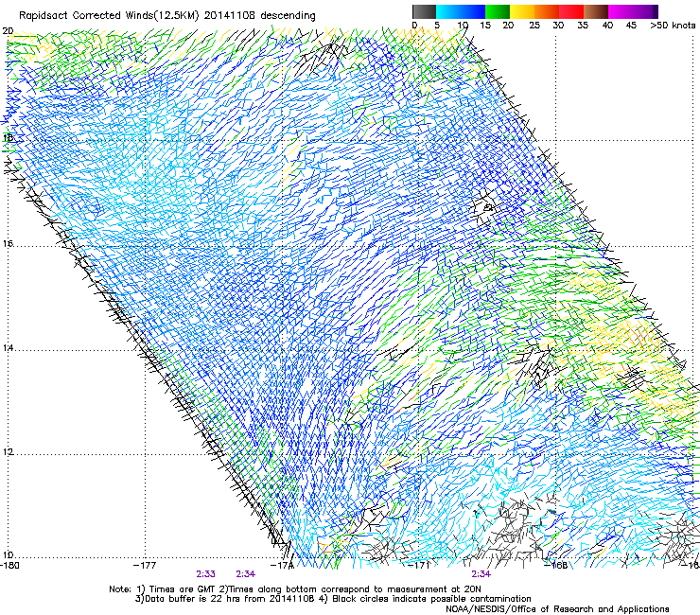Click the blue 10-15 knots legend segment
The image size is (700, 615).
click(x=473, y=11)
